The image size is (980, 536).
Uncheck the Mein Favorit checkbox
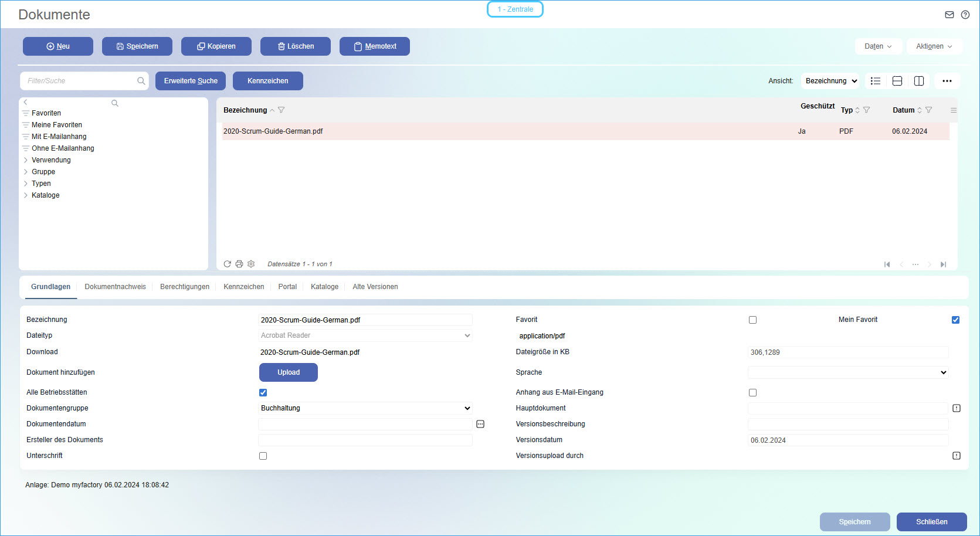pyautogui.click(x=955, y=320)
